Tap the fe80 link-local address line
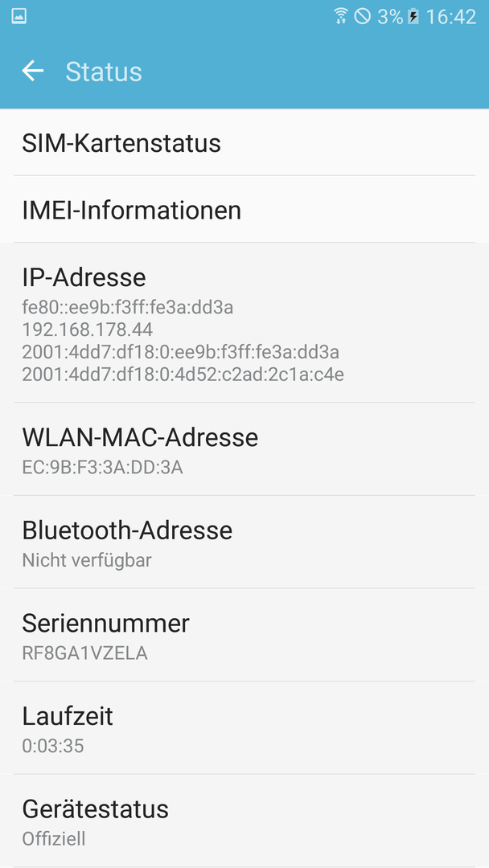The image size is (489, 868). coord(127,307)
